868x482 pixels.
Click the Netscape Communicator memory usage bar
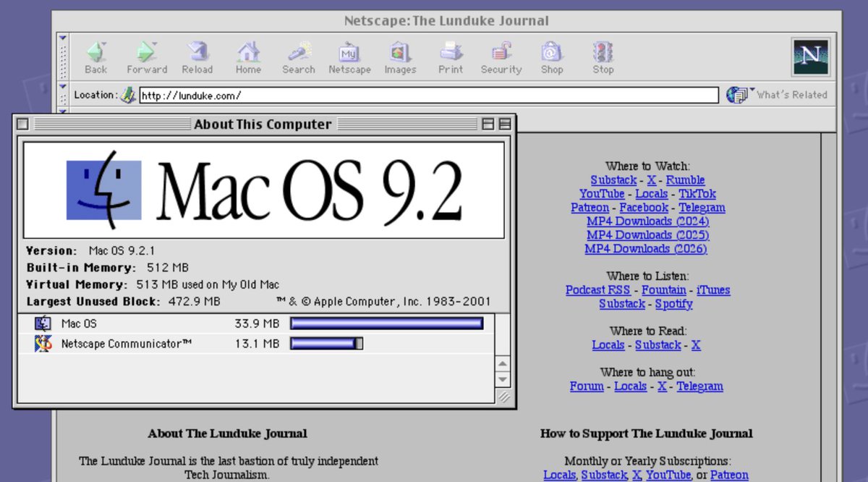[x=326, y=344]
